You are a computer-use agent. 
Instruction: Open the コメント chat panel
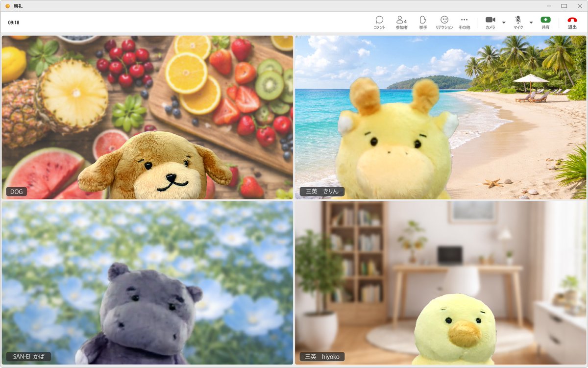pos(379,23)
